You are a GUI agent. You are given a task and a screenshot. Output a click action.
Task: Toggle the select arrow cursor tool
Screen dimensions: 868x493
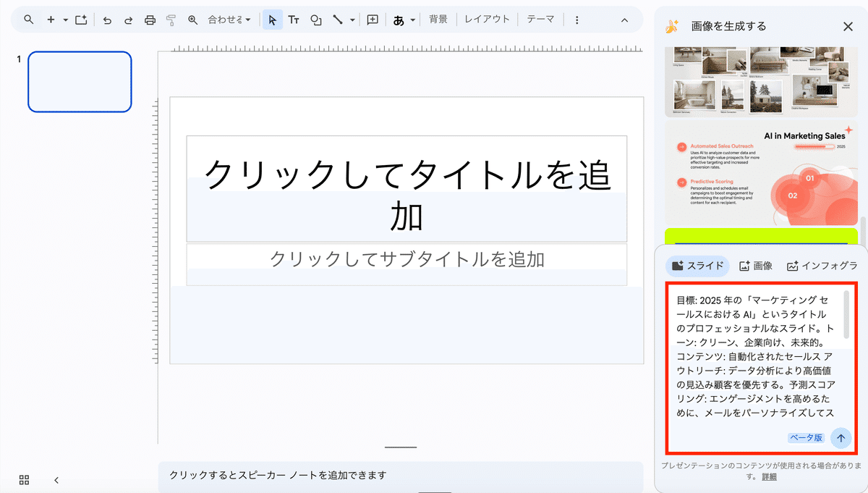point(272,20)
